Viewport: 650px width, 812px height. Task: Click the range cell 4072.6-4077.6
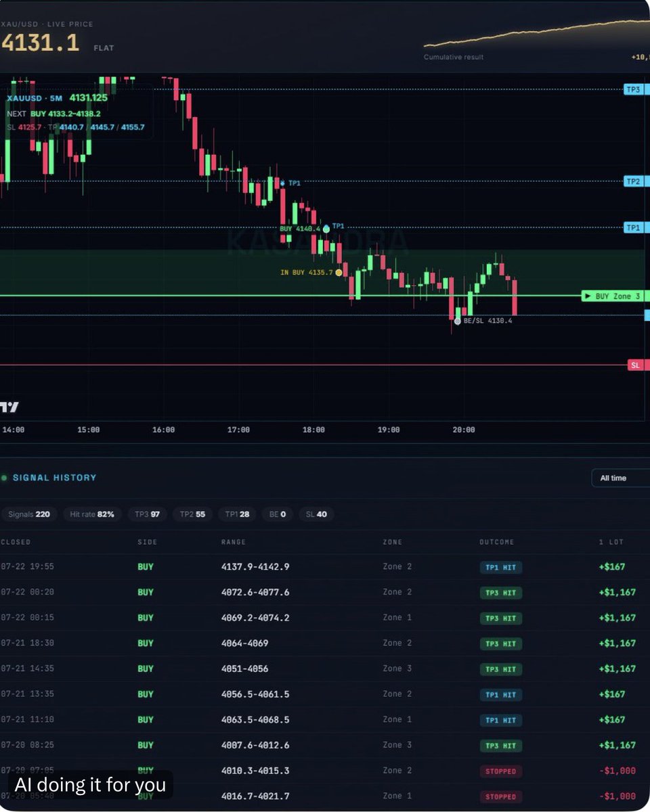tap(255, 592)
